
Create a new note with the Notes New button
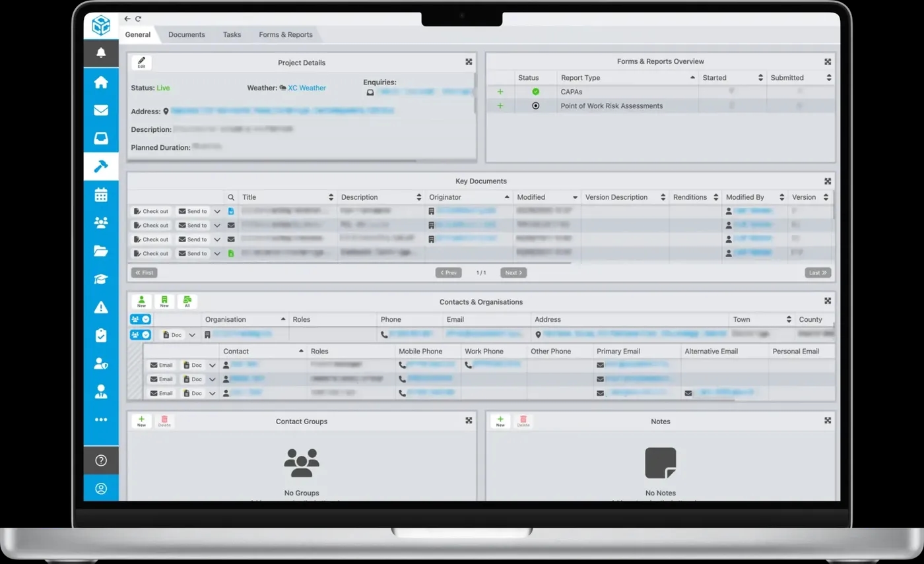tap(500, 422)
